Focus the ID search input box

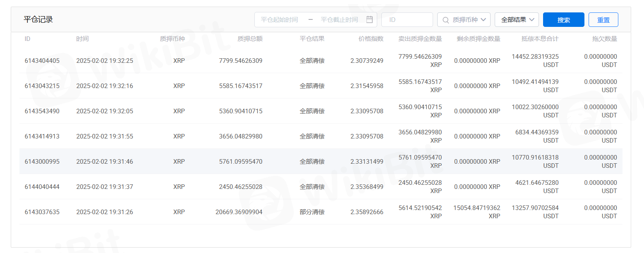[x=407, y=20]
